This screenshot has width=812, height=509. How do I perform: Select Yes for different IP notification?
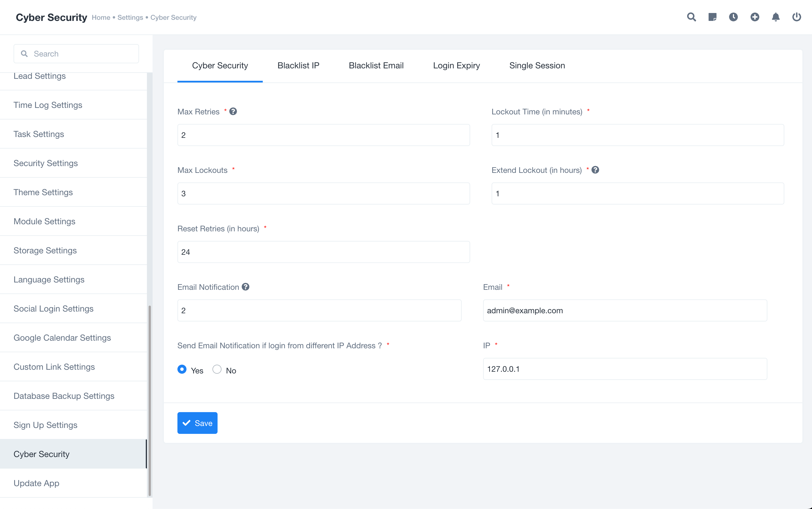(x=182, y=369)
